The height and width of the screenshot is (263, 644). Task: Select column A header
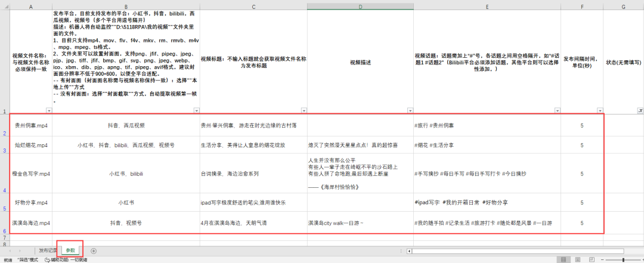pyautogui.click(x=31, y=7)
